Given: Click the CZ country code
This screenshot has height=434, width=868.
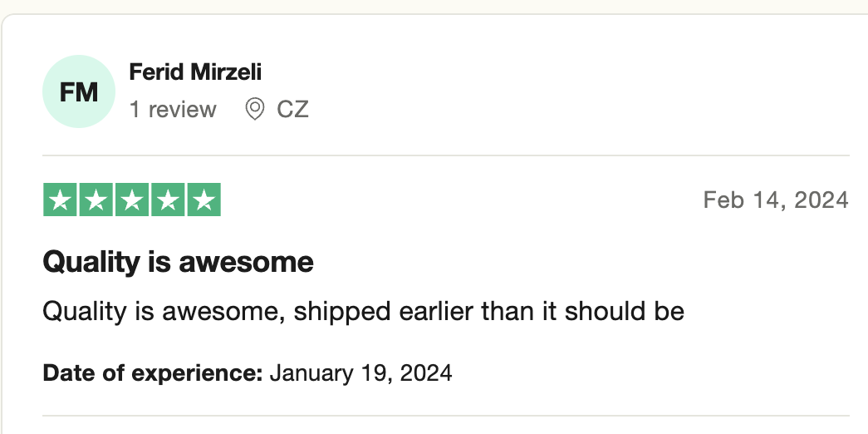Looking at the screenshot, I should [292, 109].
